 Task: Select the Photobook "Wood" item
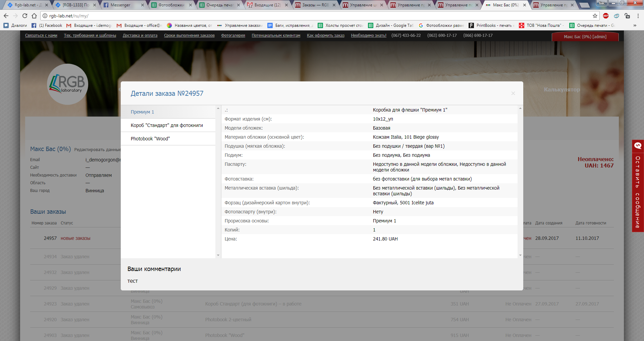pyautogui.click(x=150, y=139)
